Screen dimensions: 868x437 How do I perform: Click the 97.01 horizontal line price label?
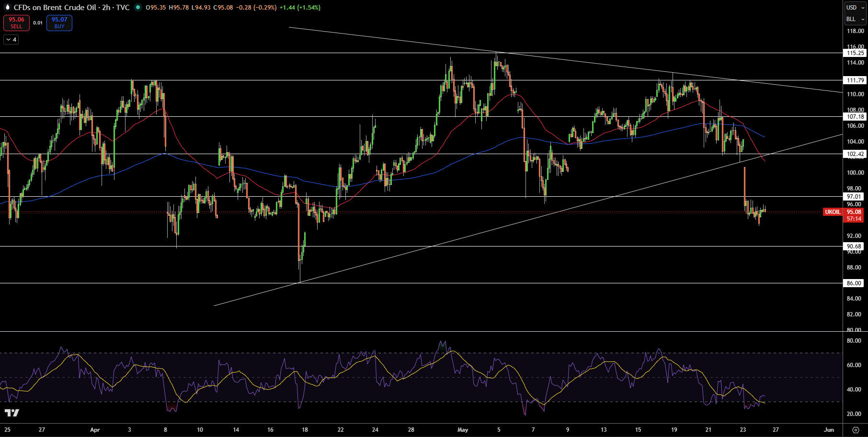[x=854, y=197]
